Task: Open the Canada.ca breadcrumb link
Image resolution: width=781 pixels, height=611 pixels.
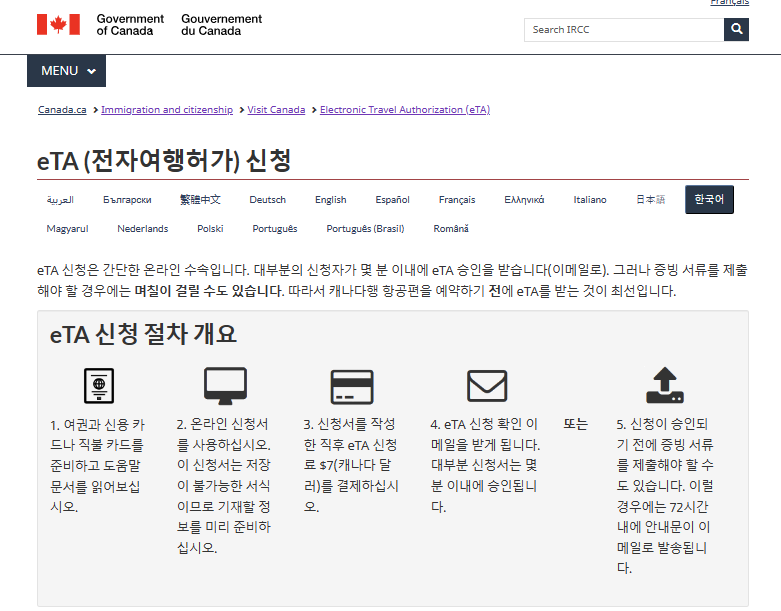Action: [x=62, y=110]
